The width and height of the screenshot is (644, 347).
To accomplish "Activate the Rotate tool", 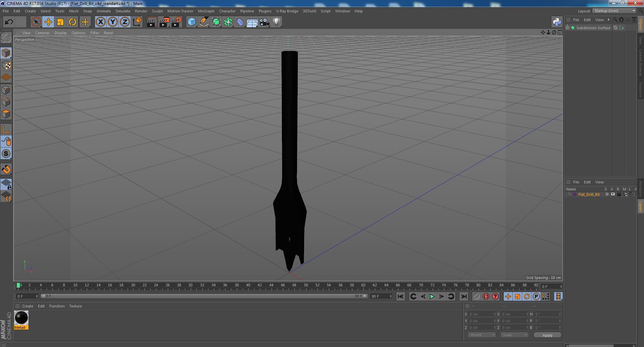I will 72,22.
